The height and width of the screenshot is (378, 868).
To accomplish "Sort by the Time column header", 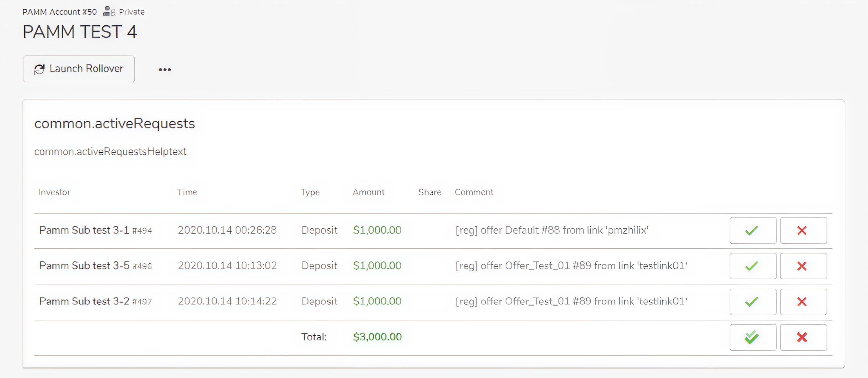I will pyautogui.click(x=187, y=192).
